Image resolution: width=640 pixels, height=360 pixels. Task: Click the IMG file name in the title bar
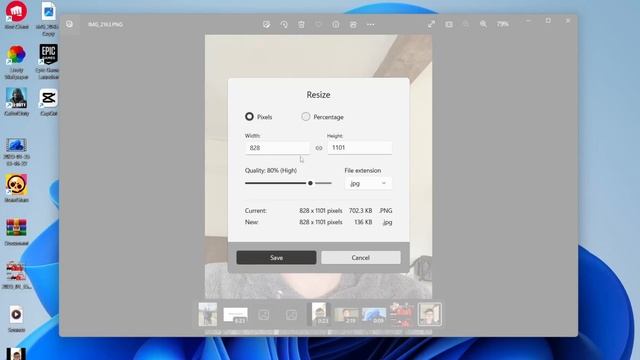point(105,24)
